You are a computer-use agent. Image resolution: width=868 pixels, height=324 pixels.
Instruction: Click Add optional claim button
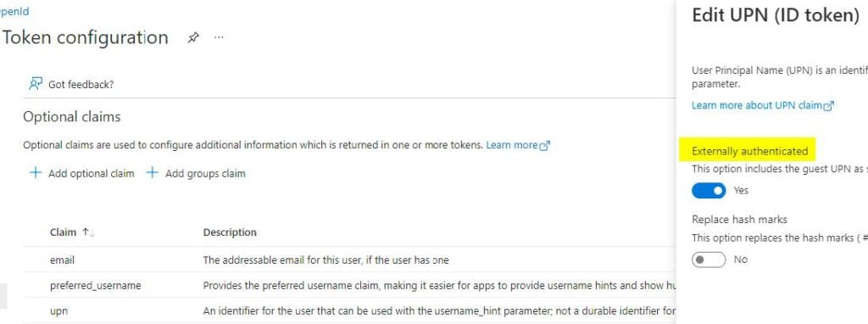click(81, 173)
